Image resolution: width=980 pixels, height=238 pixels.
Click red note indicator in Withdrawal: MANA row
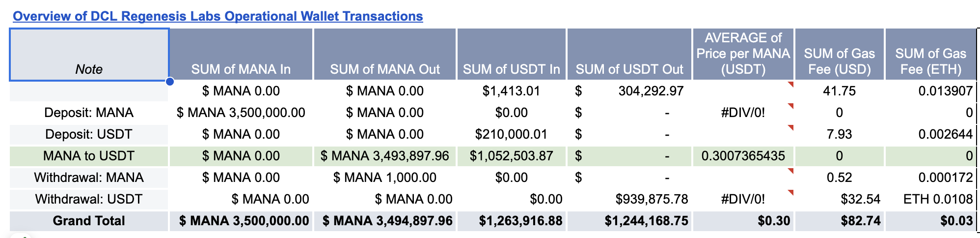tap(790, 171)
